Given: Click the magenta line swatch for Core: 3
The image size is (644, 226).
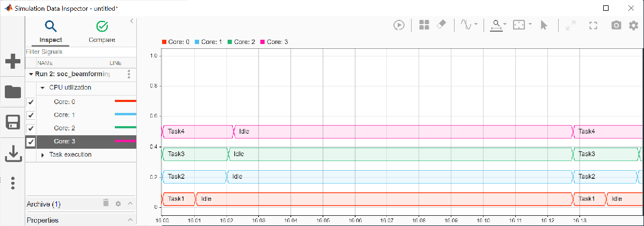Looking at the screenshot, I should (x=126, y=141).
